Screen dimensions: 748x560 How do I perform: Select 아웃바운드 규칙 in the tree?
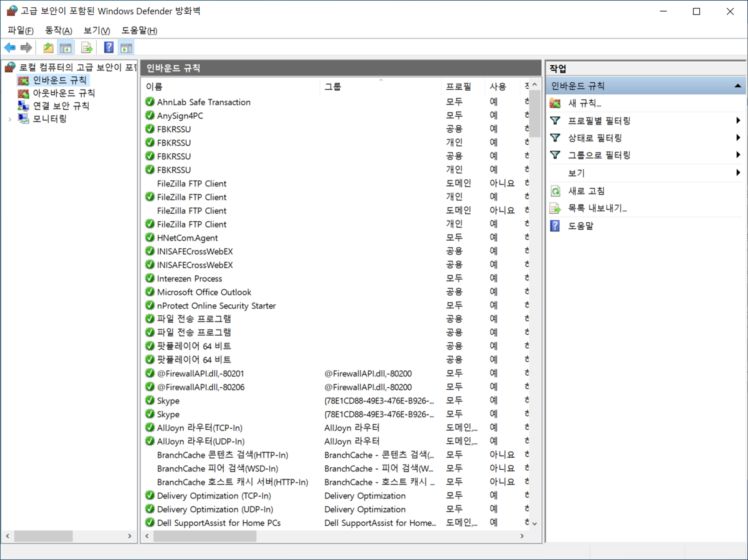tap(64, 93)
